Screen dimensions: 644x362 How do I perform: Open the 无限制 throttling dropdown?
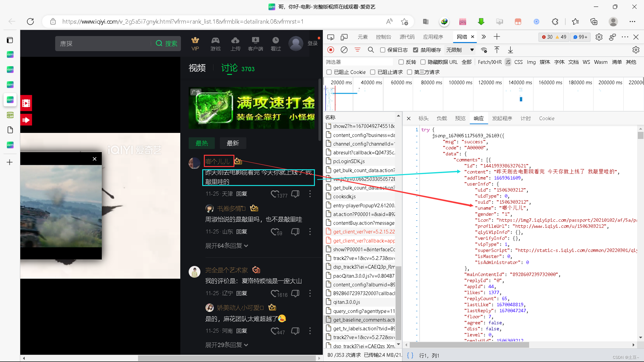(460, 50)
